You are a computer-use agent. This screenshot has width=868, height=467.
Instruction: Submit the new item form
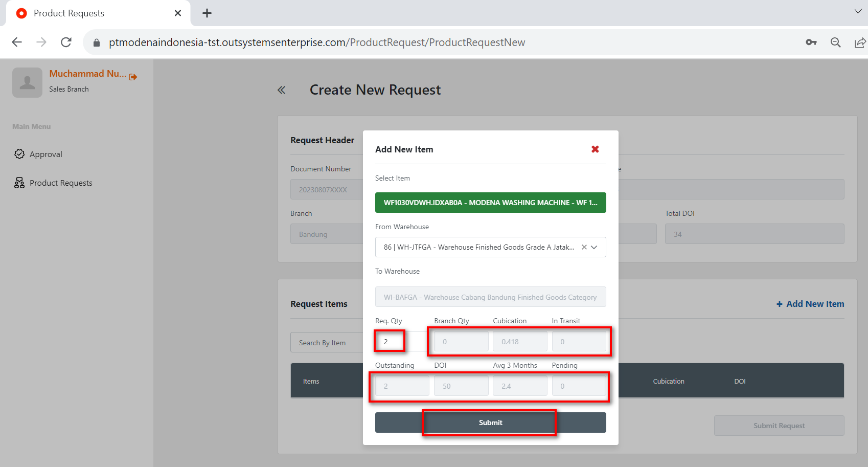coord(490,422)
